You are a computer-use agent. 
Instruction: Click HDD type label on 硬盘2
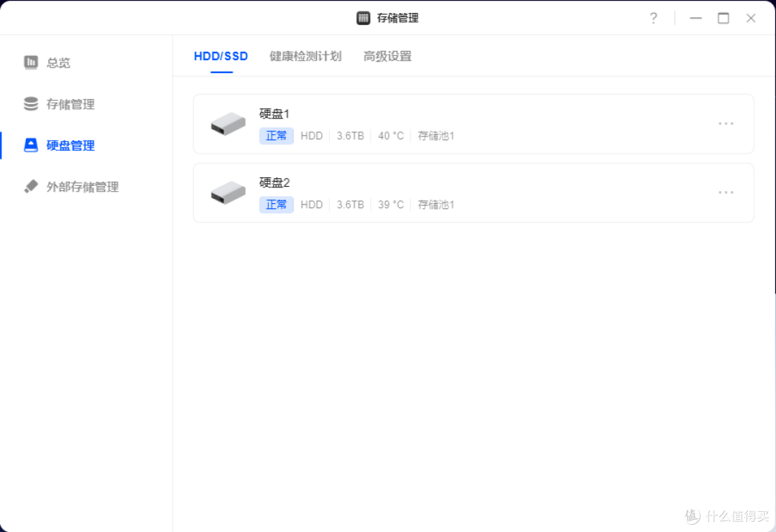pos(311,204)
